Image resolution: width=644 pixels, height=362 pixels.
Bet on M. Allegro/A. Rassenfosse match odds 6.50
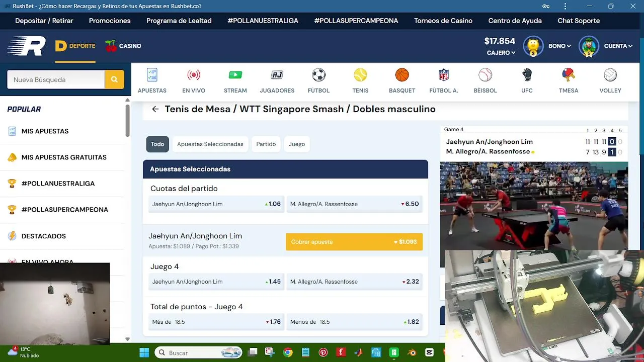tap(354, 204)
